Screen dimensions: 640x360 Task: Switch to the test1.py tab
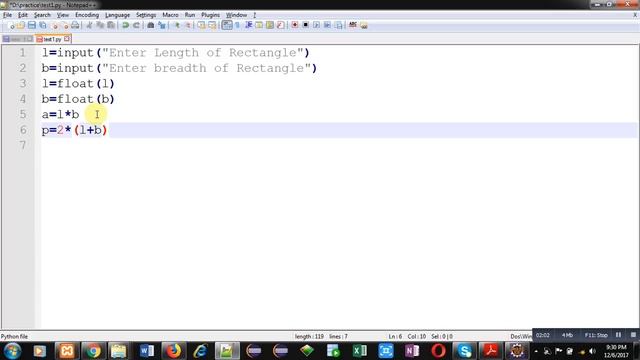[52, 39]
